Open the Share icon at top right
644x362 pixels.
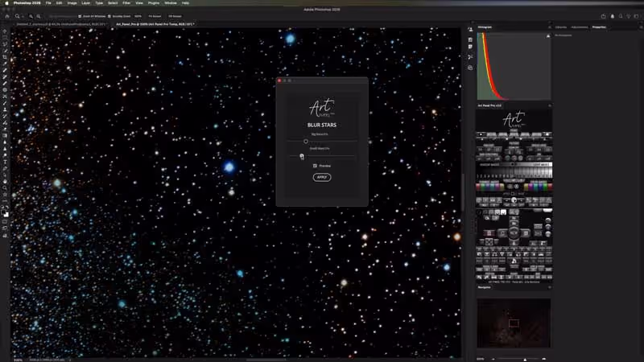coord(603,16)
